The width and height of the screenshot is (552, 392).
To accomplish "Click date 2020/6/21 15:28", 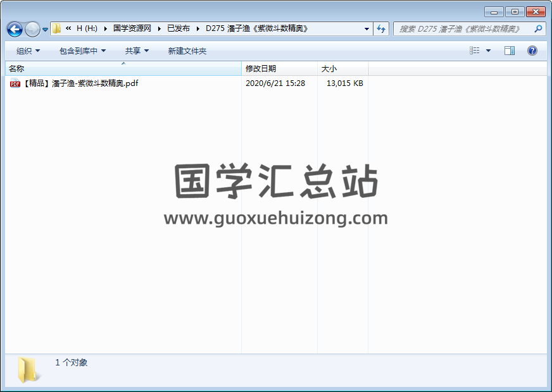I will point(275,83).
